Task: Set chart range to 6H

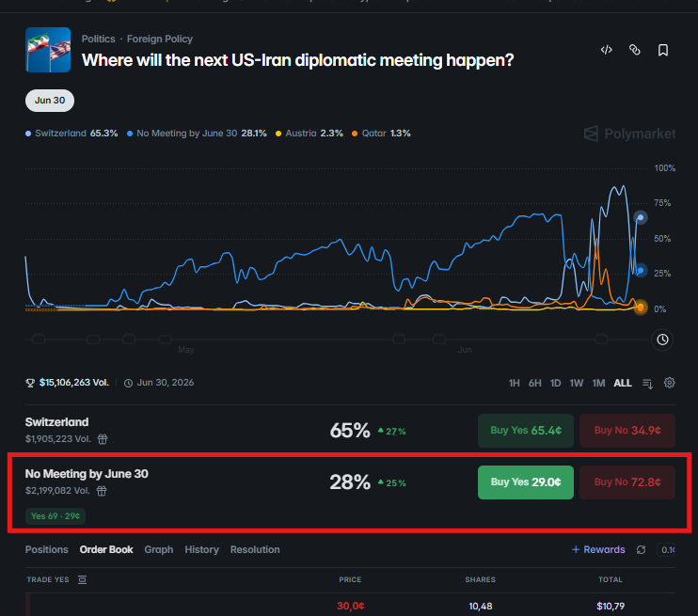Action: click(x=534, y=383)
